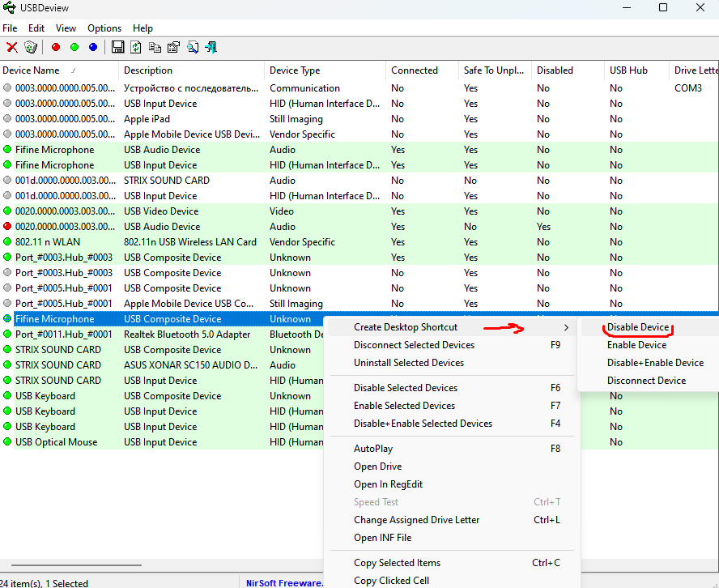This screenshot has height=588, width=719.
Task: Click the Refresh toolbar icon
Action: [136, 47]
